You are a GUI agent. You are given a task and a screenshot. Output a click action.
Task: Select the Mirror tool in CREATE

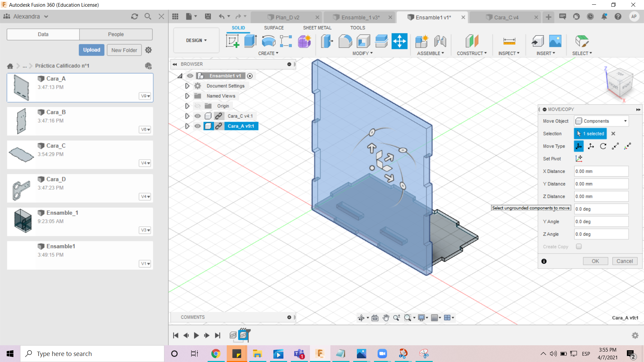click(268, 53)
